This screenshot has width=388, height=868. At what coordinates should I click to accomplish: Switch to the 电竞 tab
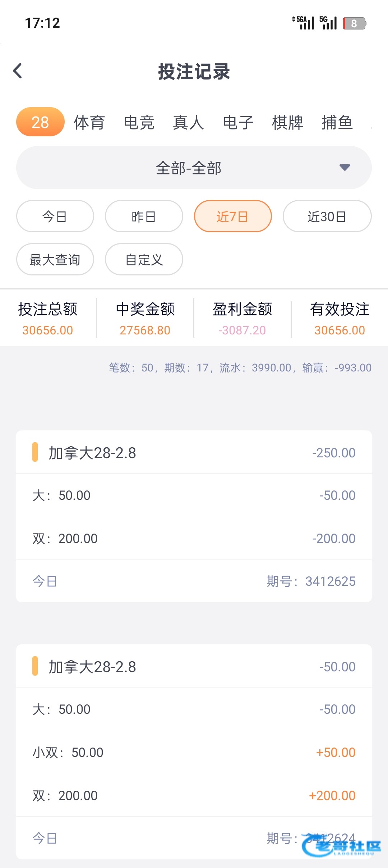coord(139,122)
